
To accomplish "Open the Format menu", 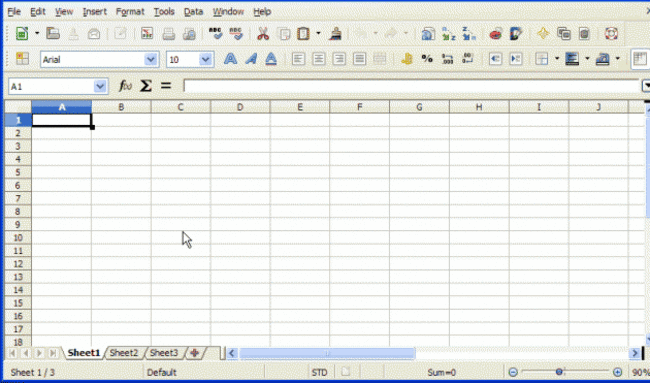I will click(x=130, y=12).
